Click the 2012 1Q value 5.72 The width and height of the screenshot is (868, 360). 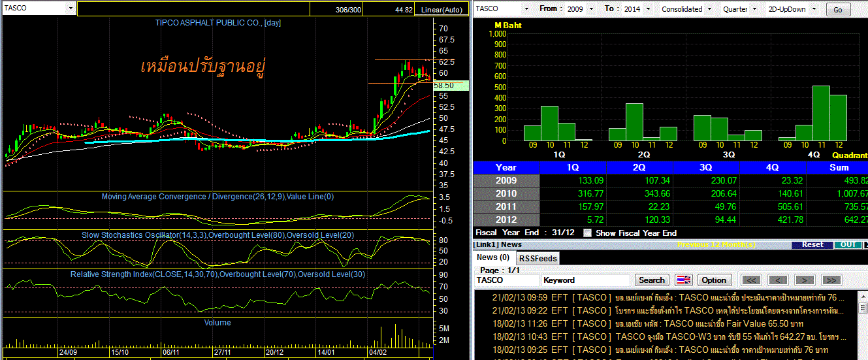(595, 220)
